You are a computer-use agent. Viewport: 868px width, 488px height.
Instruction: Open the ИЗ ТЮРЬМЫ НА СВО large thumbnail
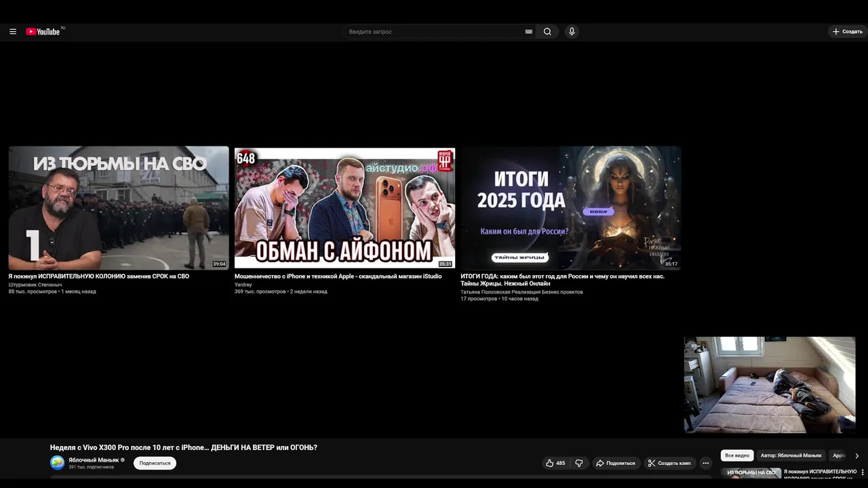[x=119, y=208]
